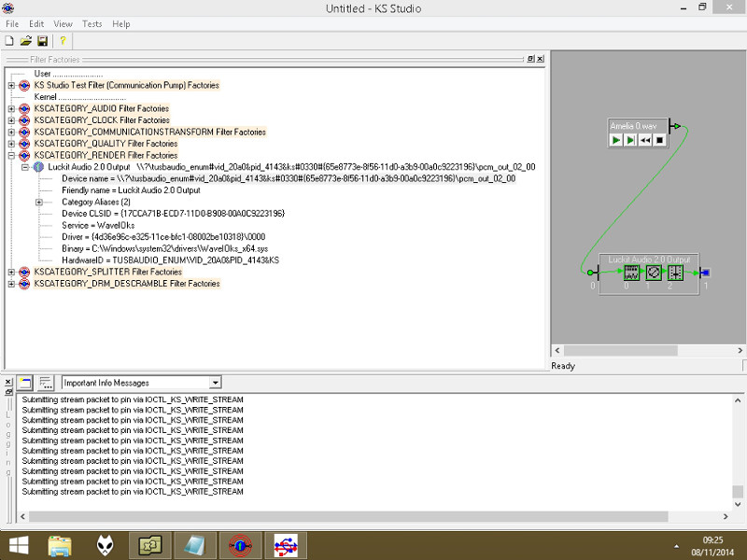
Task: Expand KSCATEGORY_SPLITTER Filter Factories node
Action: coord(11,272)
